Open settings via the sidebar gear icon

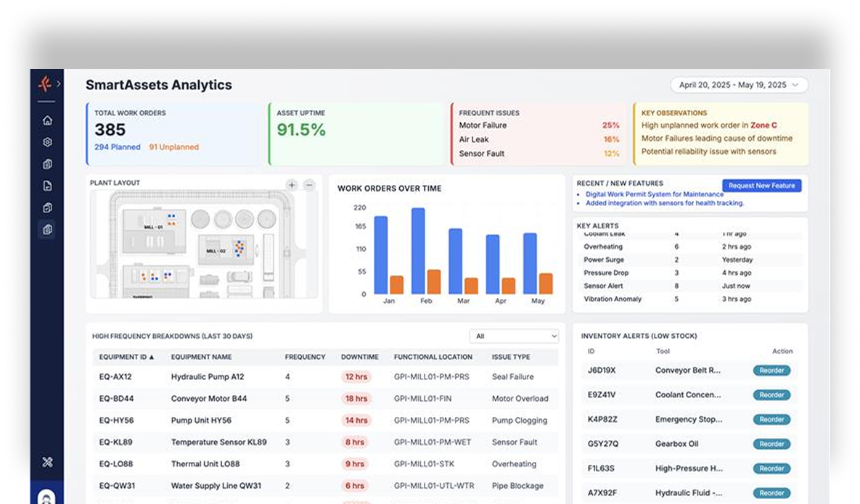(x=47, y=142)
